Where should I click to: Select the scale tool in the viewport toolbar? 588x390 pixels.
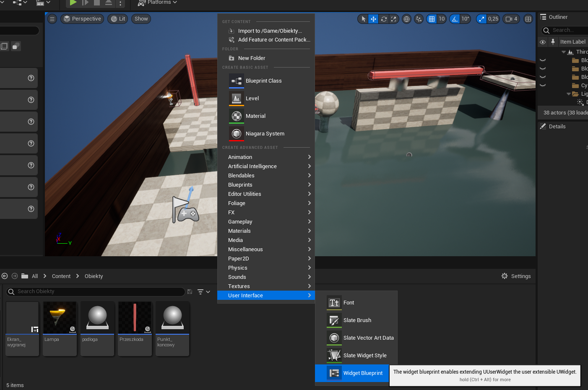[x=393, y=19]
